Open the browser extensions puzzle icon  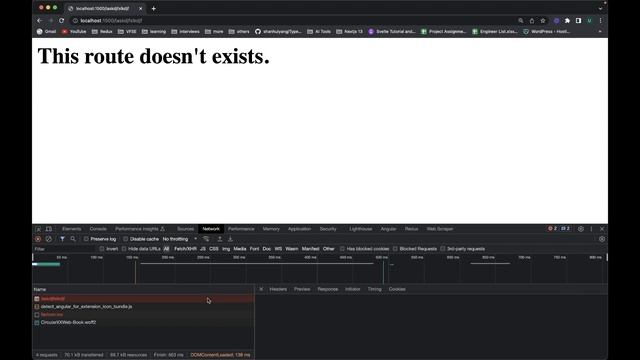tap(567, 20)
